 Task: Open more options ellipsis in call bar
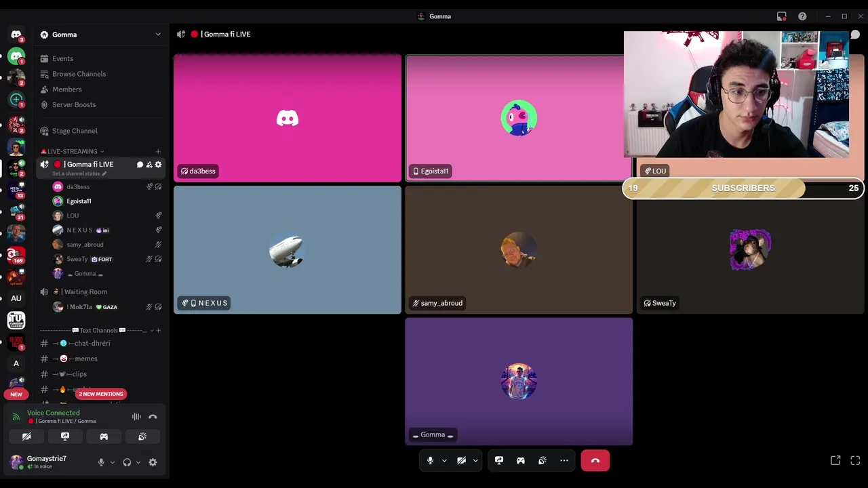tap(564, 460)
